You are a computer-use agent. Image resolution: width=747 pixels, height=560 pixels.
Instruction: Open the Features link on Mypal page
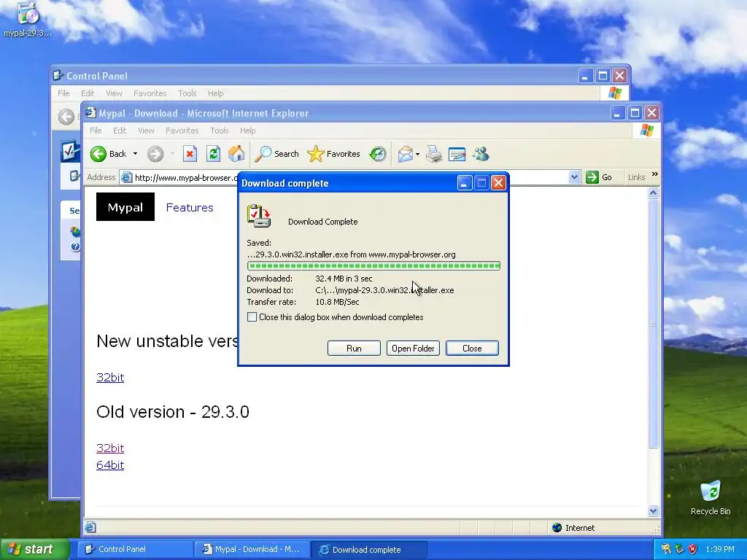pyautogui.click(x=190, y=208)
